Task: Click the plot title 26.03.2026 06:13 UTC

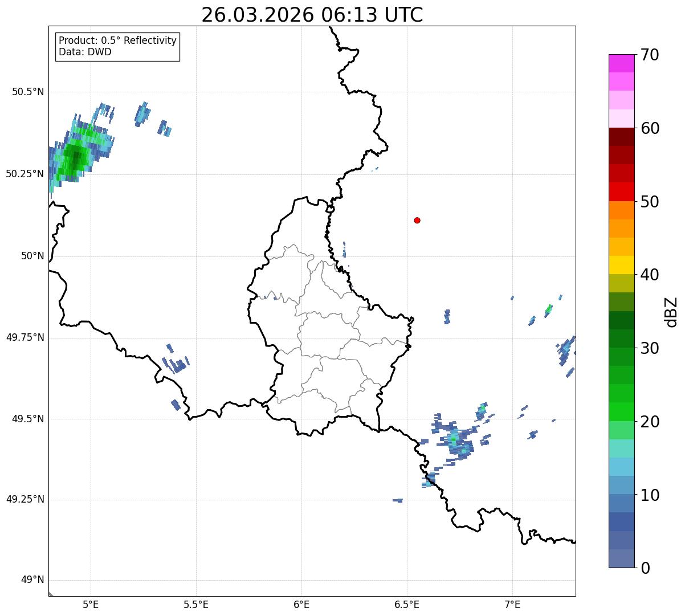Action: (x=312, y=15)
